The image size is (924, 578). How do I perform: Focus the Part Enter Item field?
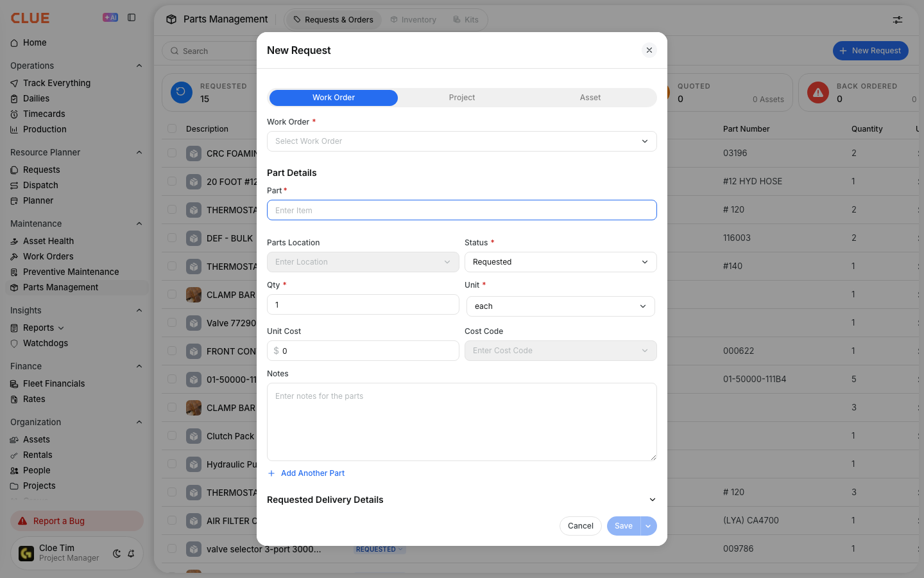point(462,210)
